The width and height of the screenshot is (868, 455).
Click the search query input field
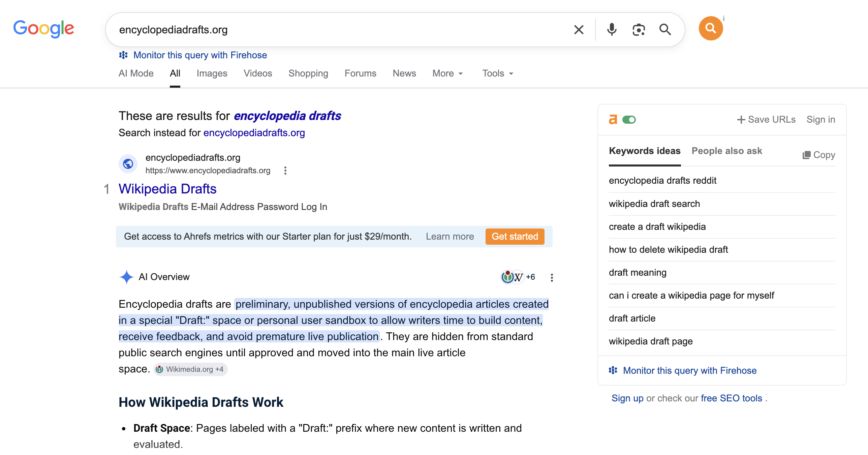pyautogui.click(x=340, y=30)
